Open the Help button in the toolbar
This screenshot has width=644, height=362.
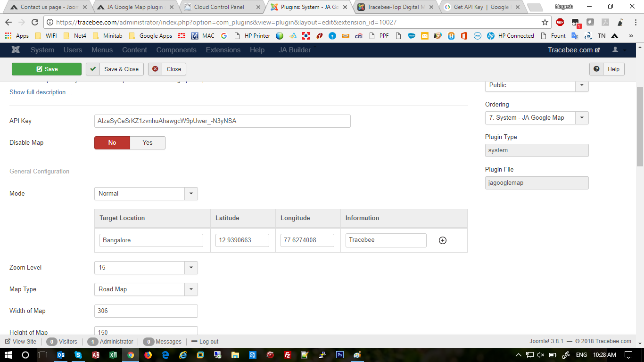(607, 69)
